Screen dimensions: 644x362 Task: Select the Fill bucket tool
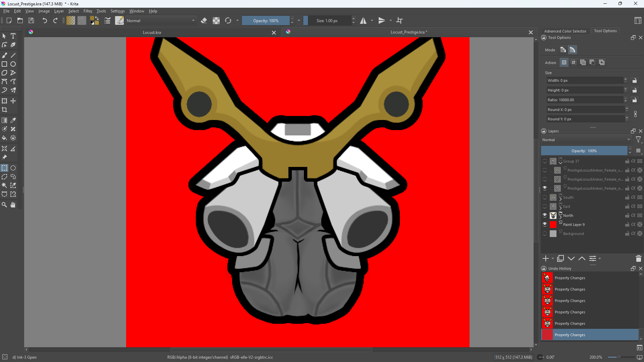tap(4, 138)
